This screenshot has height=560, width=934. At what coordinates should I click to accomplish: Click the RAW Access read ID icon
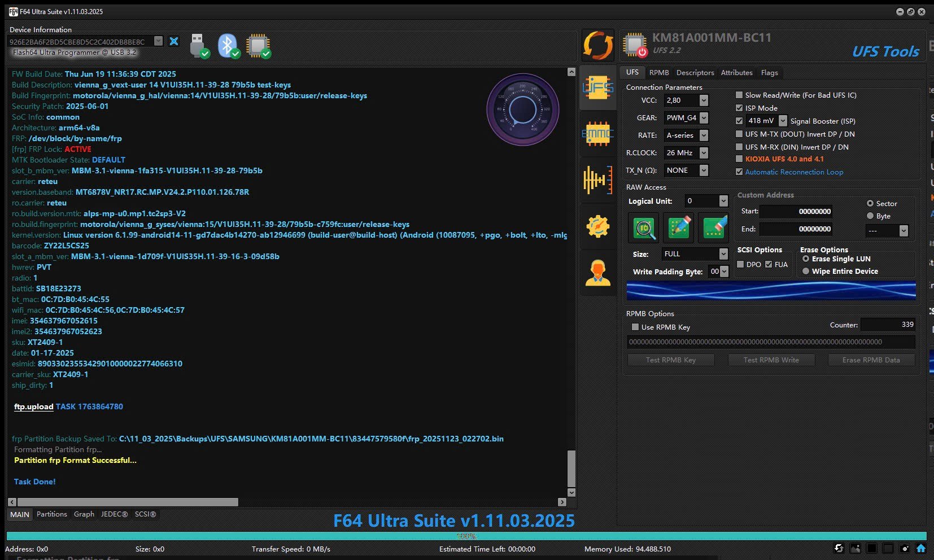(644, 228)
